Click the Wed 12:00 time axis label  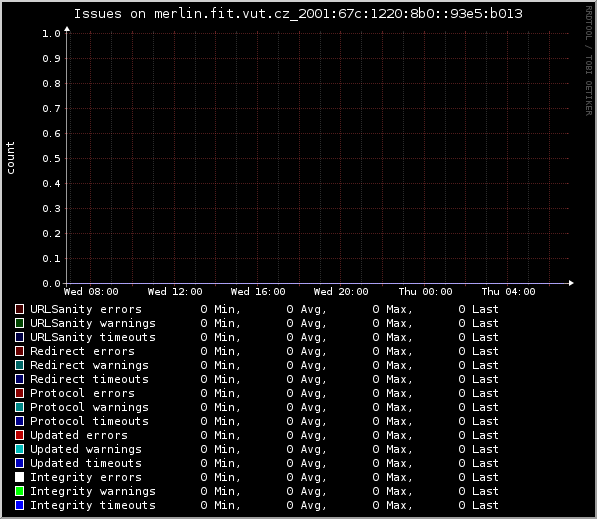pos(175,292)
